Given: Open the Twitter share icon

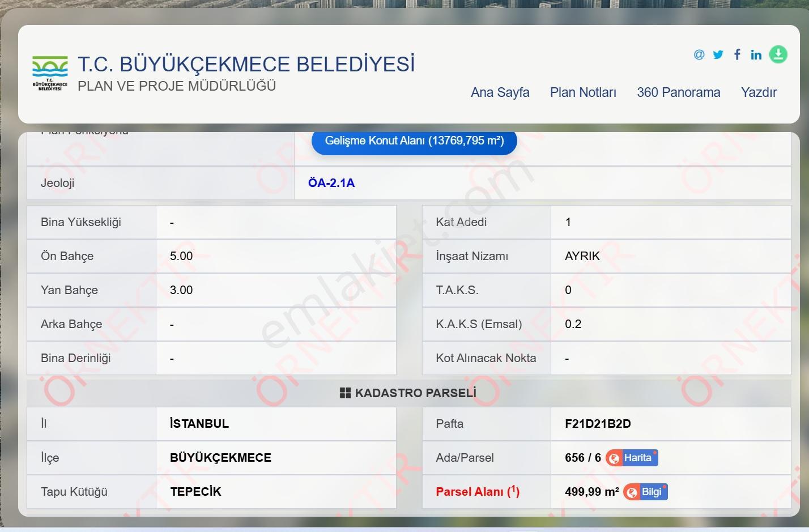Looking at the screenshot, I should [718, 54].
